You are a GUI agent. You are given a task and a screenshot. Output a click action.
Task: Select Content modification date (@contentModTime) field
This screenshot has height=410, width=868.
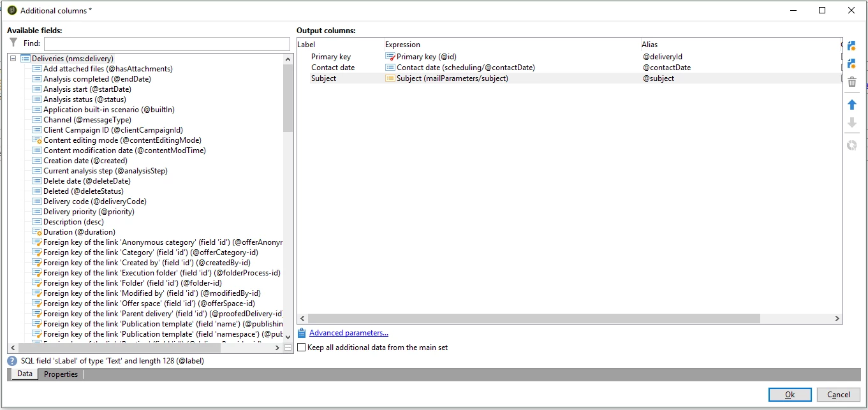click(124, 150)
